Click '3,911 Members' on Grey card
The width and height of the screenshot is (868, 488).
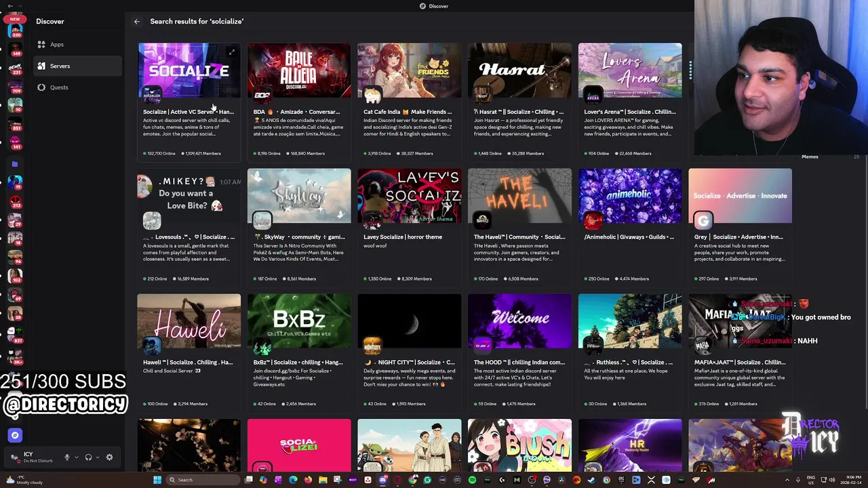(x=741, y=279)
